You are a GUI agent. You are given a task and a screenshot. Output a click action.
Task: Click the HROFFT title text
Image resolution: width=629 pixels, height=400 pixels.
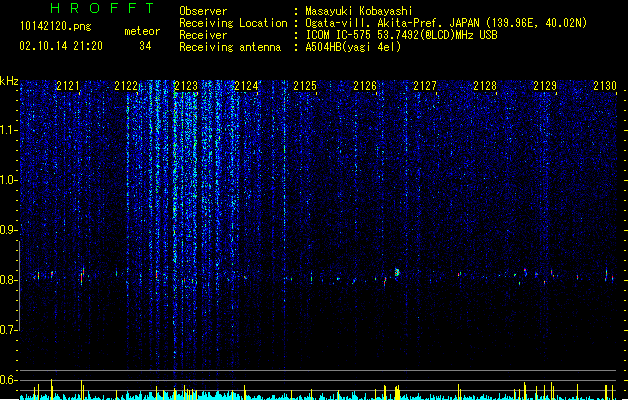pos(102,8)
